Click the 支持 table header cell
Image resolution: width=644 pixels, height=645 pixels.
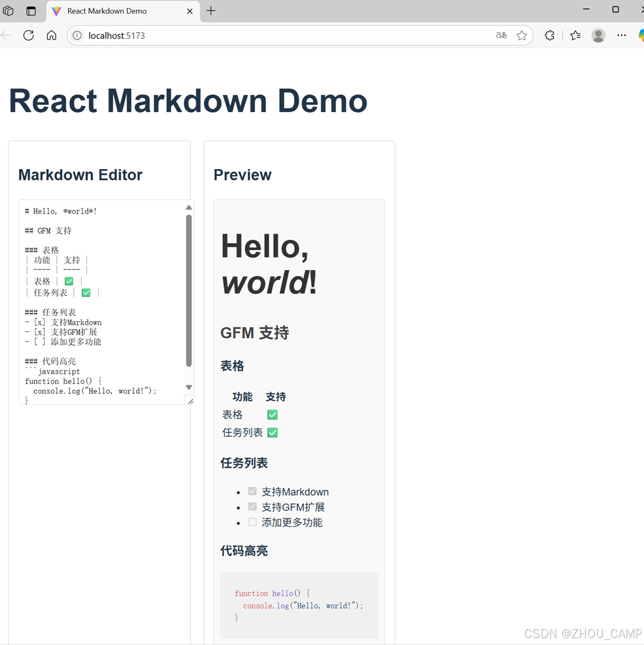click(x=276, y=397)
